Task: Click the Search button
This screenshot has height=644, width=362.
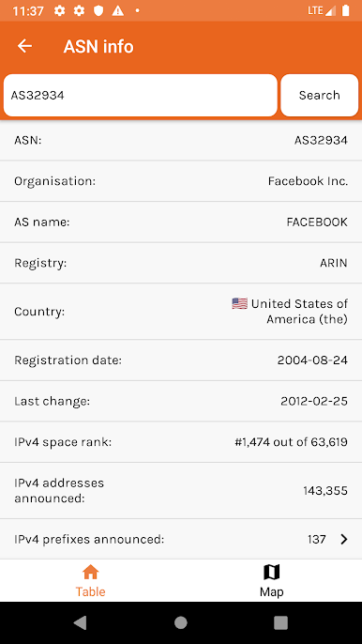Action: coord(319,96)
